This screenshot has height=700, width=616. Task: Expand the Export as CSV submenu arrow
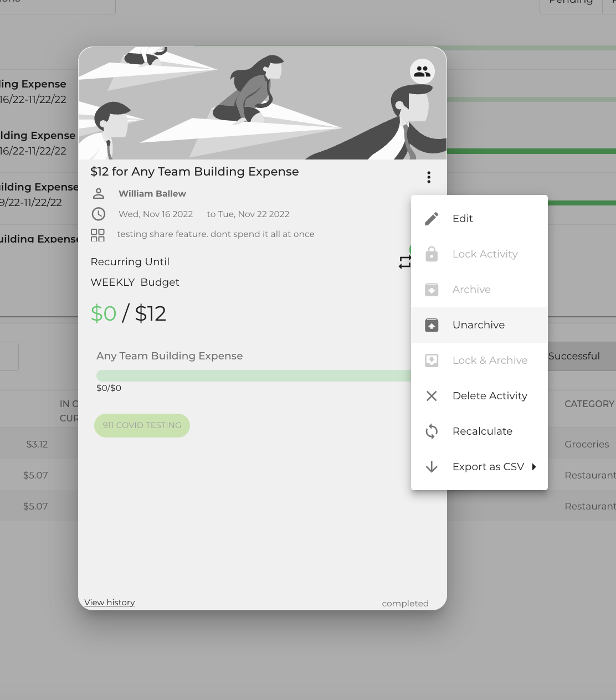(x=534, y=467)
